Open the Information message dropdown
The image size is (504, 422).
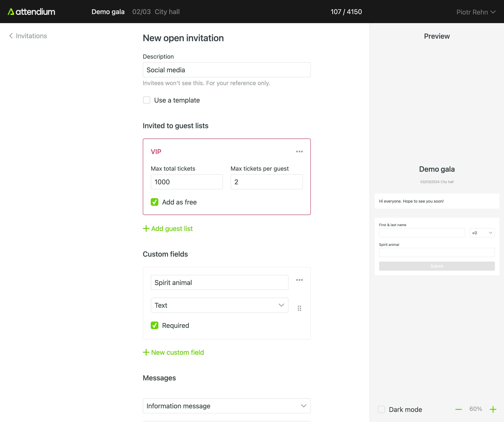(227, 406)
